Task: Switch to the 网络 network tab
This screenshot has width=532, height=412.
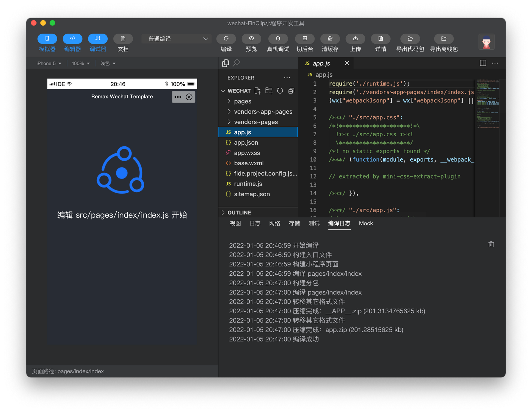Action: [x=275, y=223]
